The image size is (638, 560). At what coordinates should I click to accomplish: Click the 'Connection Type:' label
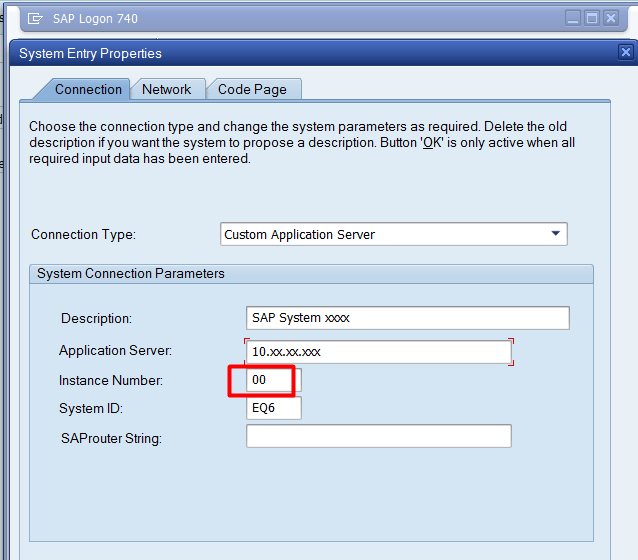tap(83, 234)
